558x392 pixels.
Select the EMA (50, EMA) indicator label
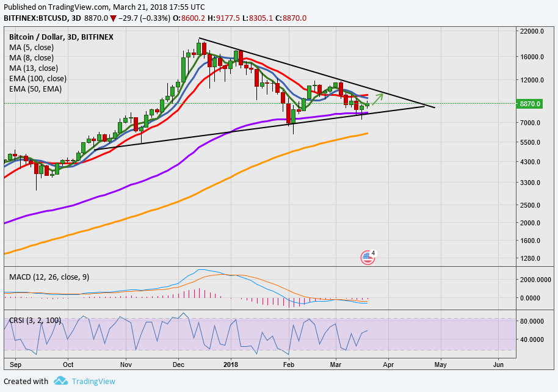pyautogui.click(x=35, y=89)
